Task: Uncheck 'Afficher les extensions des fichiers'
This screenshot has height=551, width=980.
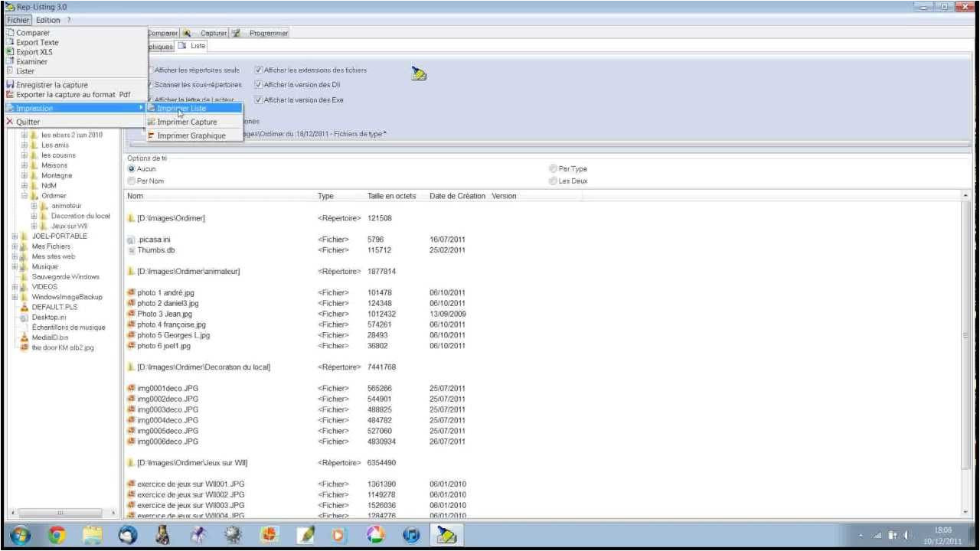Action: click(259, 70)
